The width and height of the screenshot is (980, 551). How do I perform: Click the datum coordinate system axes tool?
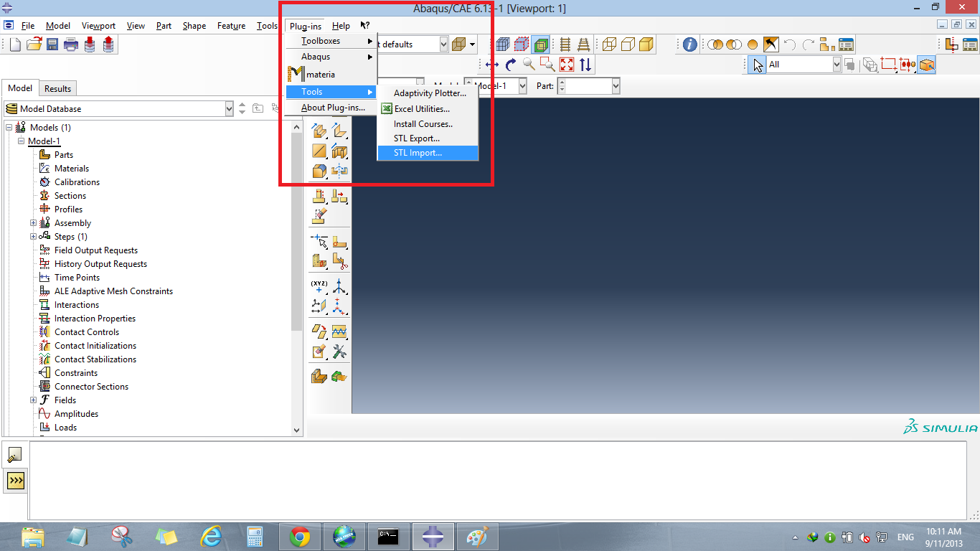coord(339,287)
